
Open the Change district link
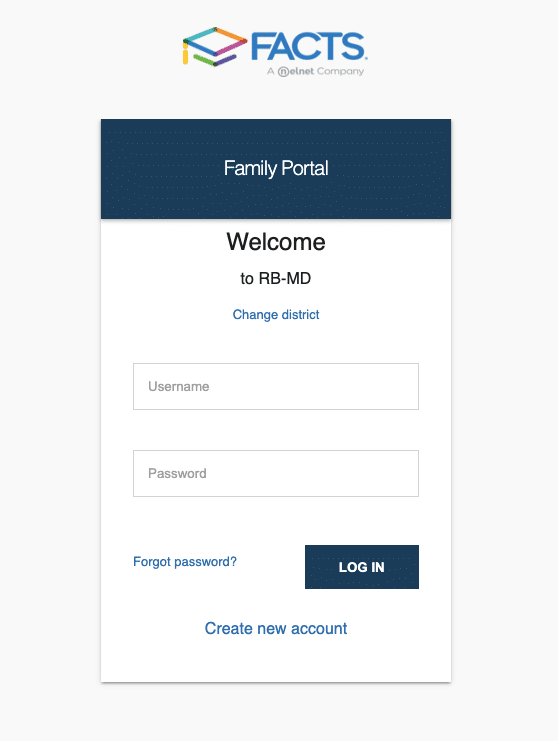pyautogui.click(x=276, y=315)
